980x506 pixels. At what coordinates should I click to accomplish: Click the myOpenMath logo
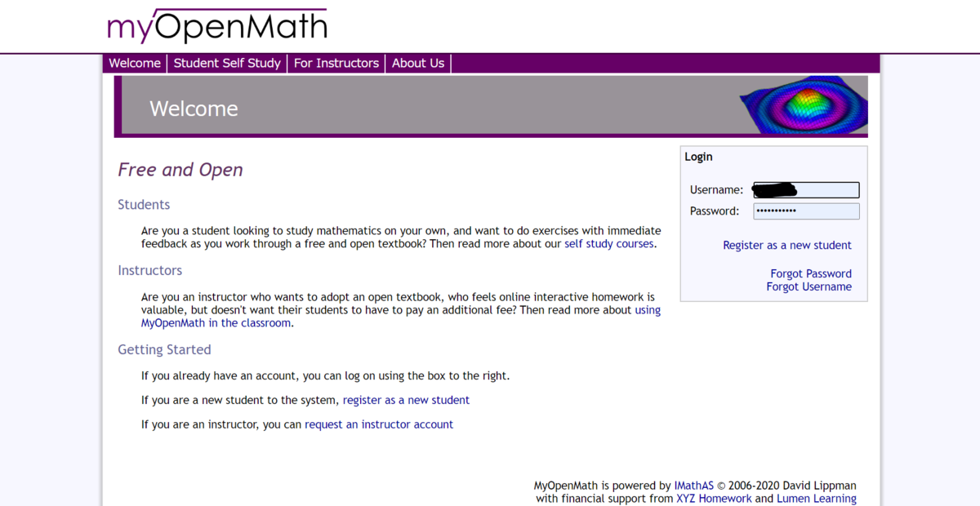216,25
